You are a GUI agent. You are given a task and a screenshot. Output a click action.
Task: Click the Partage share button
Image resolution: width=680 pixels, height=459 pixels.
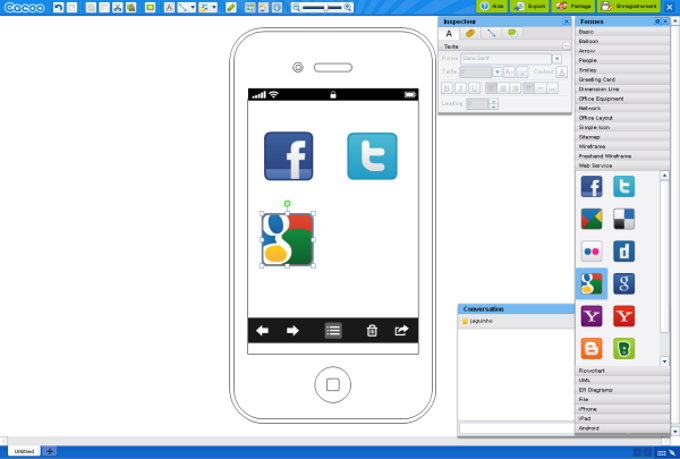(x=573, y=6)
